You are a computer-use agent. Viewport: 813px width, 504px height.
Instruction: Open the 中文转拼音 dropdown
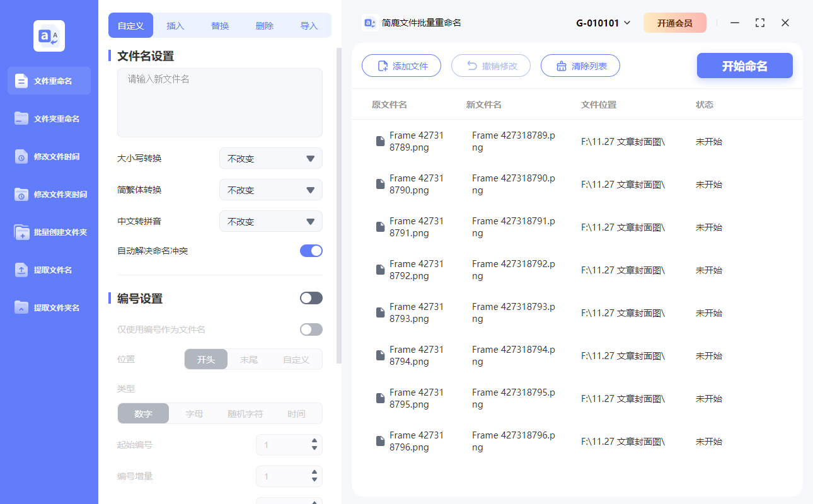[270, 221]
